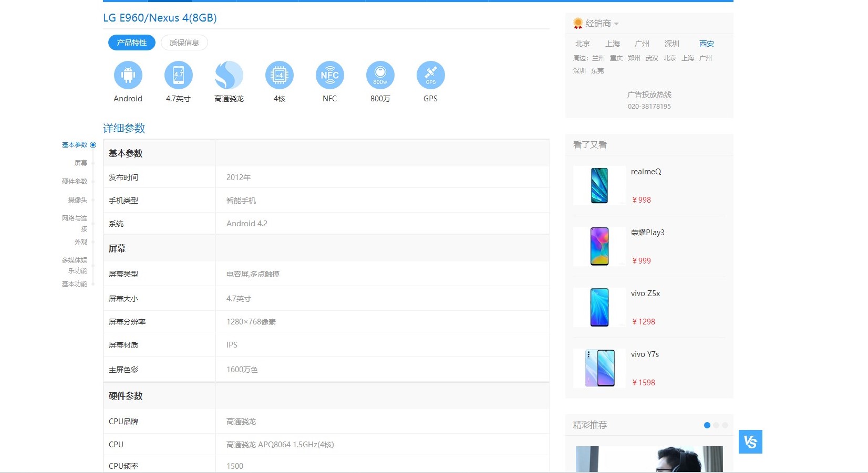Expand the 经销商 dropdown arrow
The image size is (868, 473).
(x=616, y=24)
